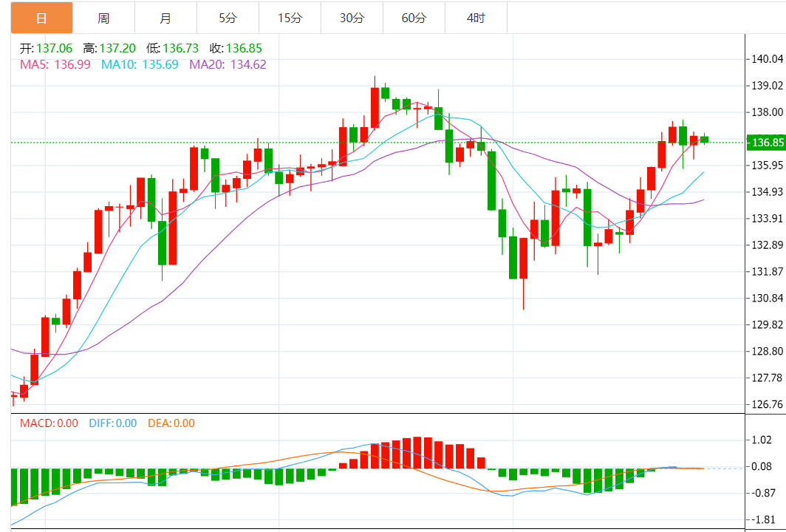Open the 15分 timeframe tab
786x532 pixels.
(290, 18)
